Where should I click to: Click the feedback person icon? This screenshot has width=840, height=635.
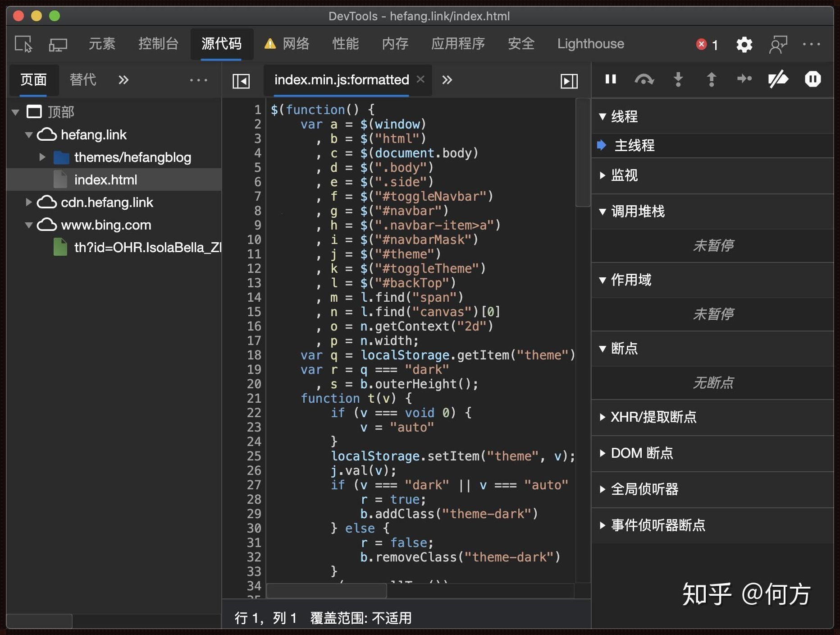click(778, 44)
